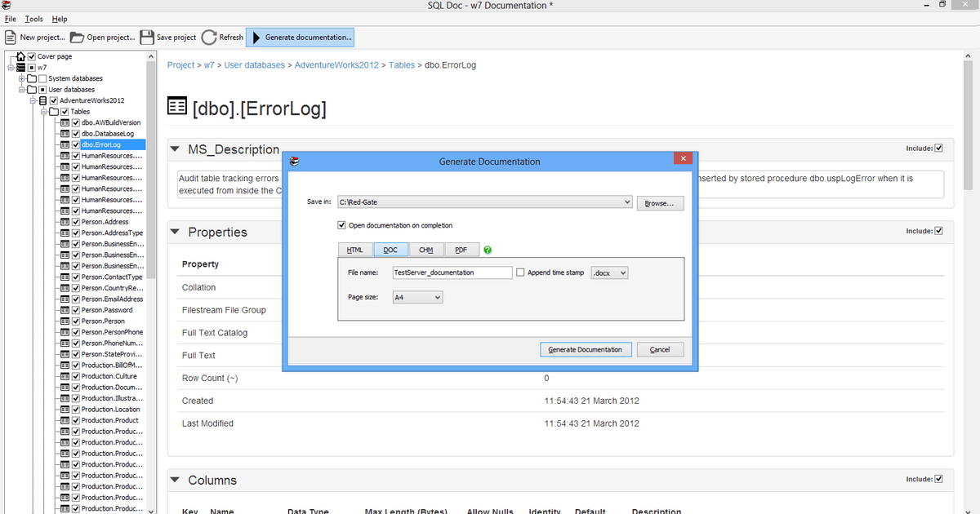Switch to the HTML format tab
This screenshot has height=514, width=980.
coord(354,250)
